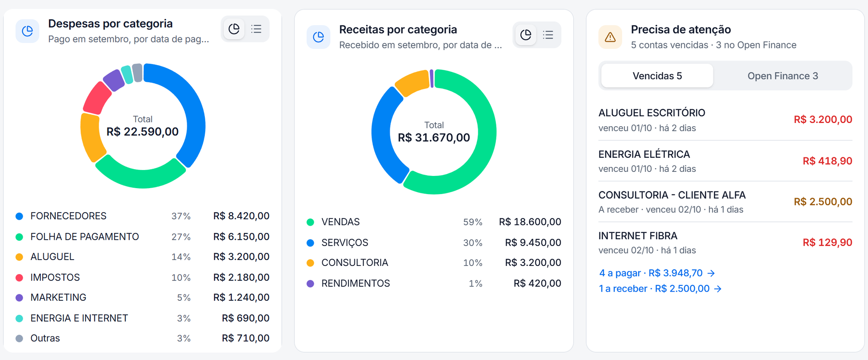The height and width of the screenshot is (360, 868).
Task: Select the Vencidas 5 tab
Action: (657, 76)
